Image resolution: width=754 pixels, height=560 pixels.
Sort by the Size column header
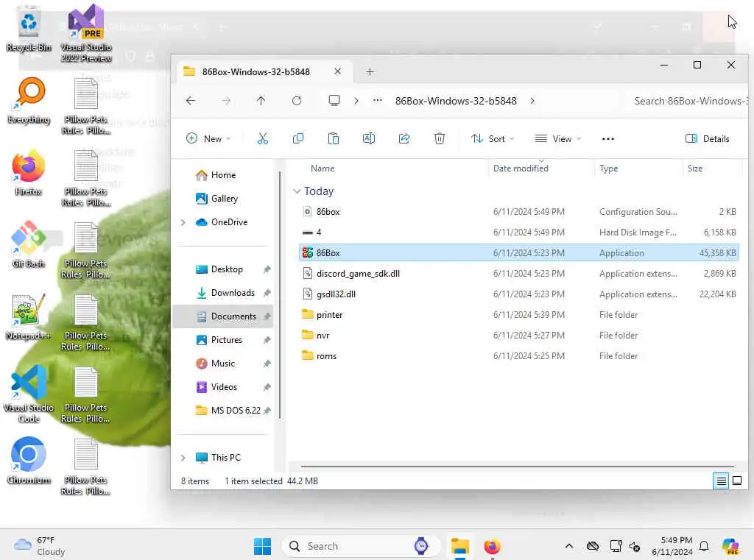[695, 169]
